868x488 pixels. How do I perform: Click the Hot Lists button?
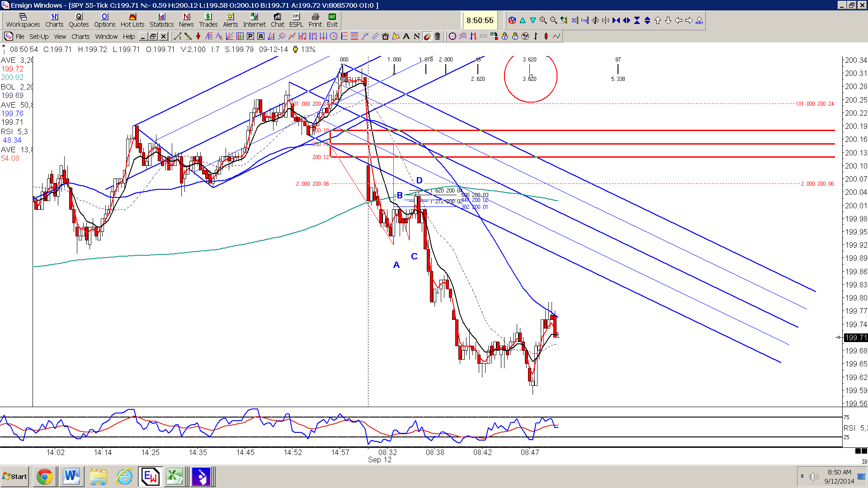[132, 20]
